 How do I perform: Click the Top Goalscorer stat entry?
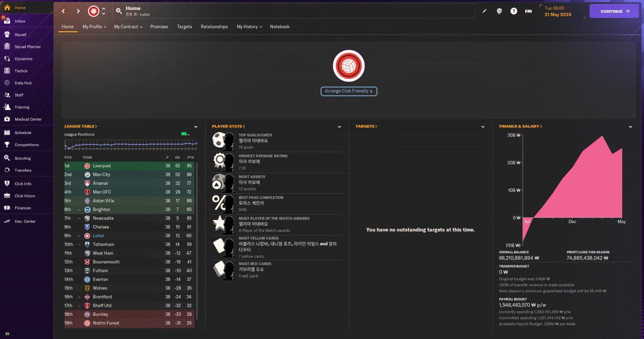click(x=277, y=141)
